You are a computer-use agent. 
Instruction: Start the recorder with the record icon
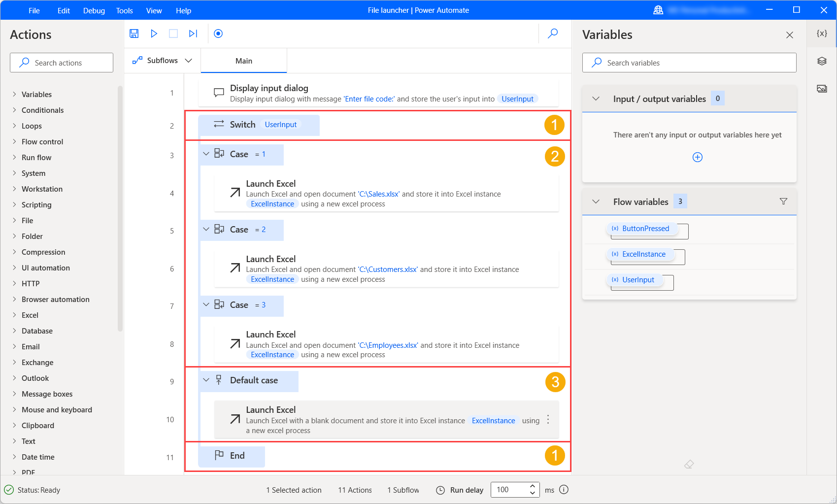tap(218, 34)
